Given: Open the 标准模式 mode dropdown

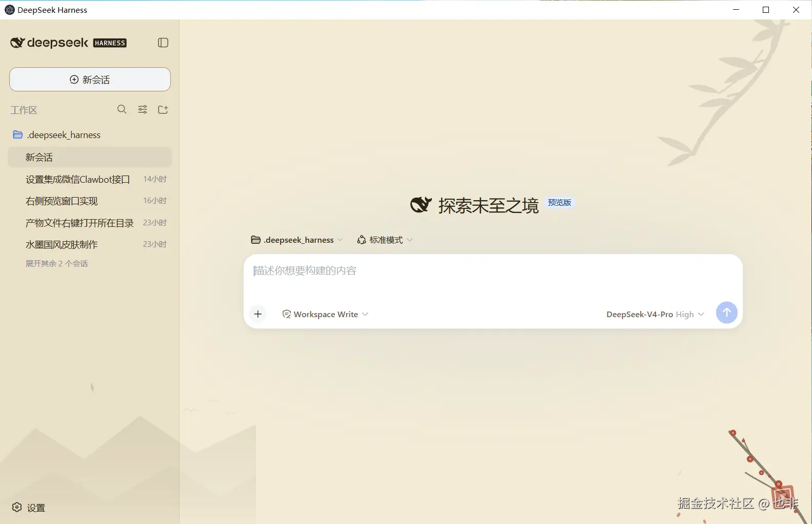Looking at the screenshot, I should click(385, 240).
